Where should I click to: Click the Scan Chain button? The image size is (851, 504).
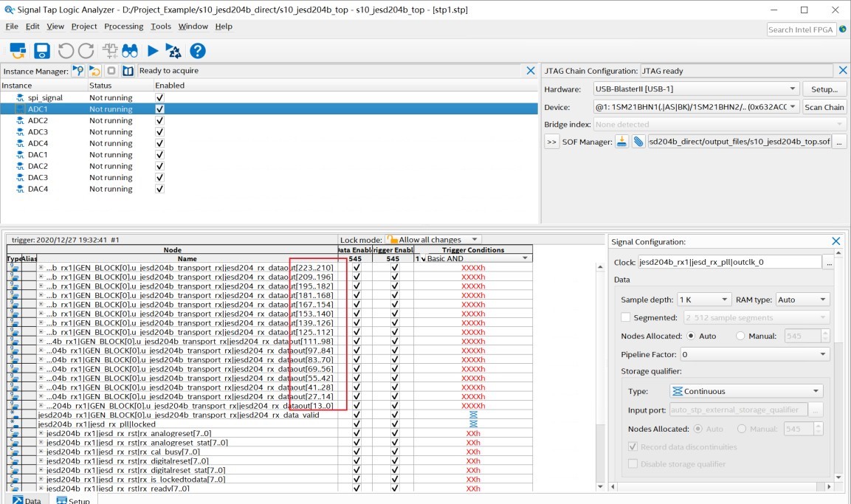point(824,107)
